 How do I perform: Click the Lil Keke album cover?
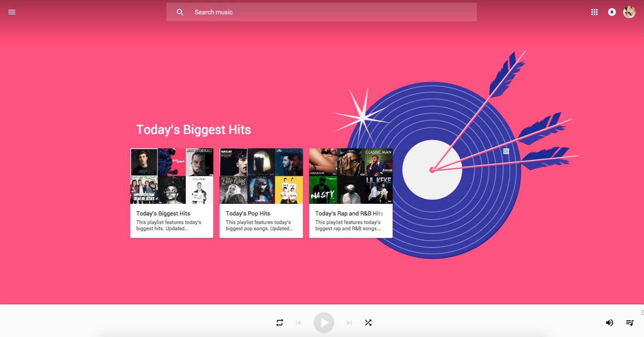379,190
